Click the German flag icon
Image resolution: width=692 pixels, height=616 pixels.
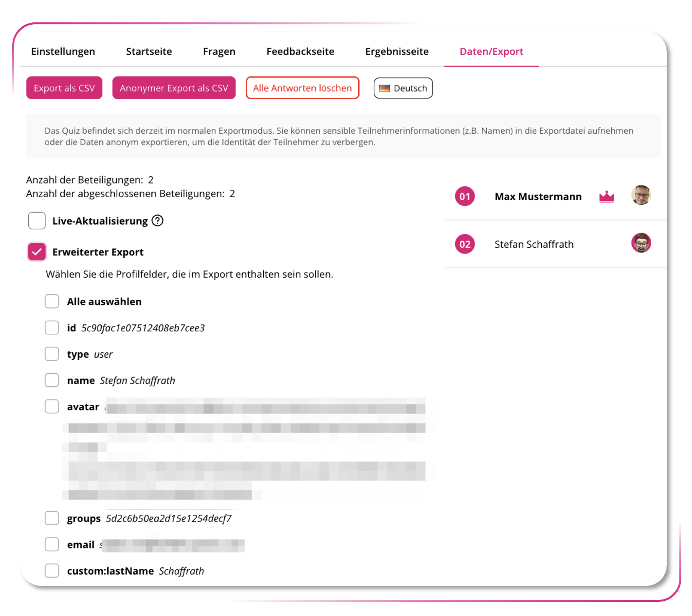[384, 89]
